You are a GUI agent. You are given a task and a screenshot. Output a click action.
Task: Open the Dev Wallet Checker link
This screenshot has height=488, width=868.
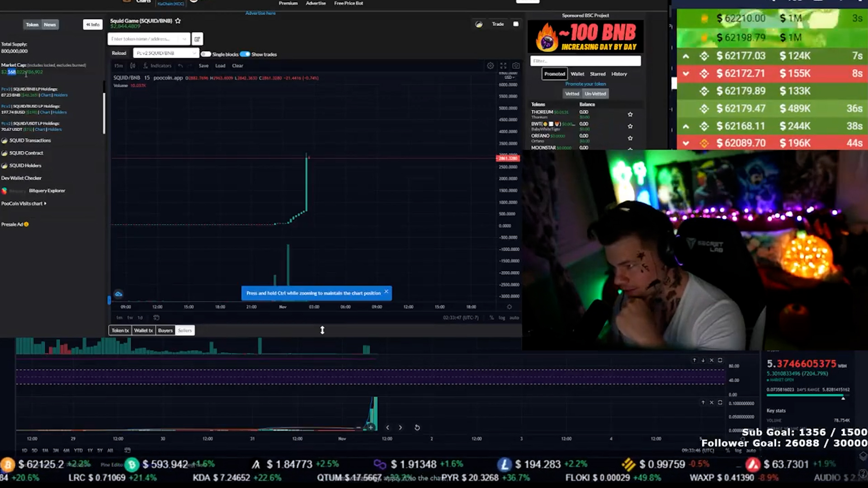[21, 178]
